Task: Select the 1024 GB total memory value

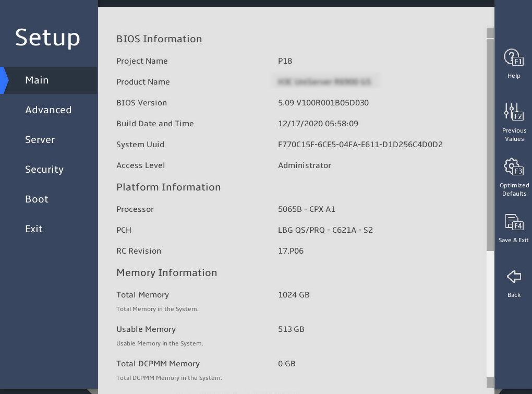Action: pos(294,295)
